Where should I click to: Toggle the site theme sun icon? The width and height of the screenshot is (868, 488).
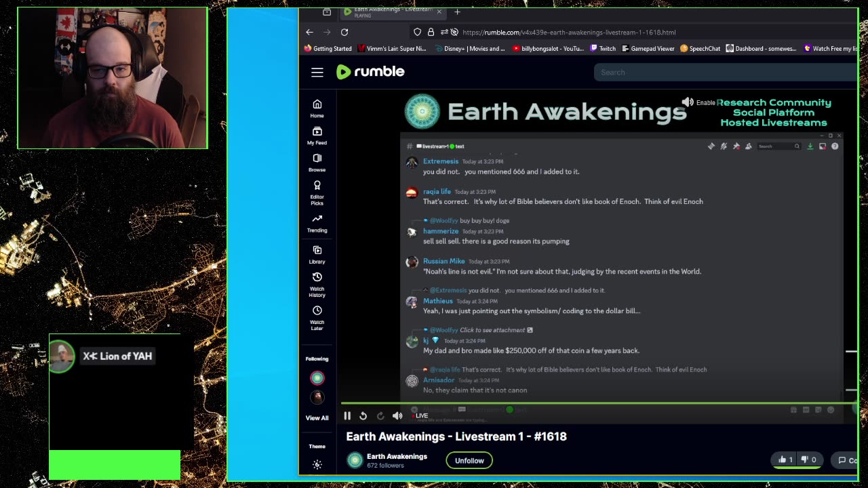click(x=317, y=464)
